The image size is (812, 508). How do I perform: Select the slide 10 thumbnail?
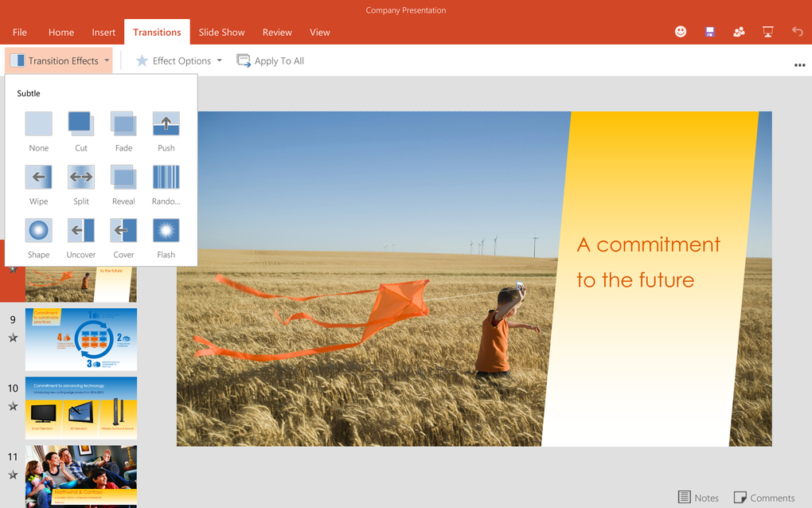tap(80, 407)
